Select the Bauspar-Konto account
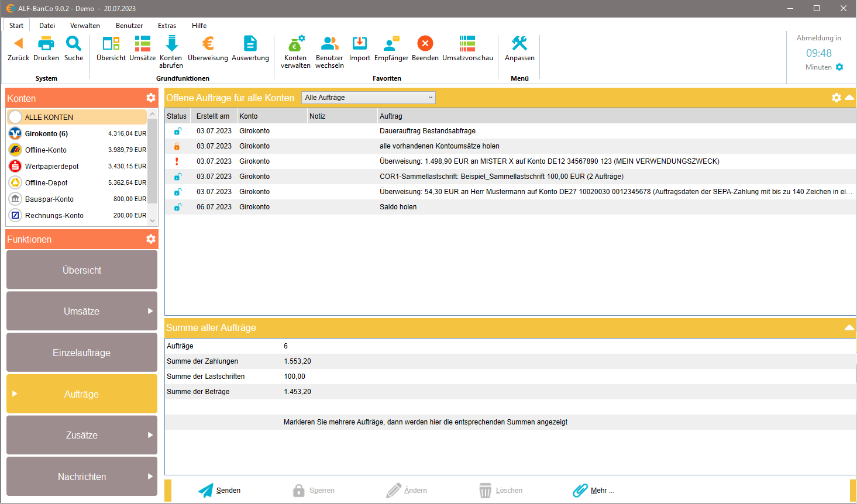This screenshot has height=504, width=857. 77,199
